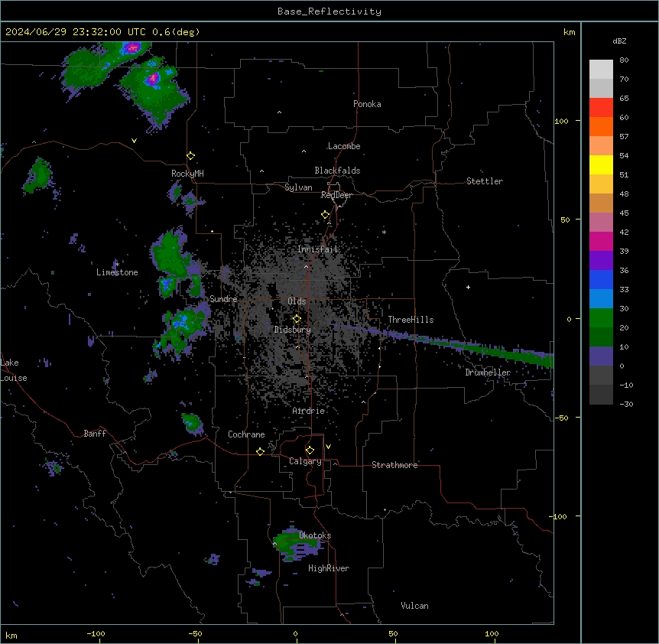Click the yellow diamond marker below Cochrane
659x644 pixels.
[260, 451]
